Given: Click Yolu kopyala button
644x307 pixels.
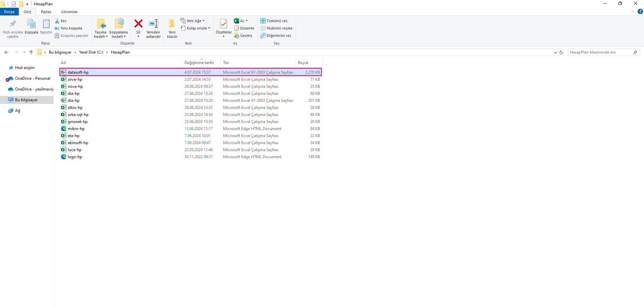Looking at the screenshot, I should coord(71,28).
